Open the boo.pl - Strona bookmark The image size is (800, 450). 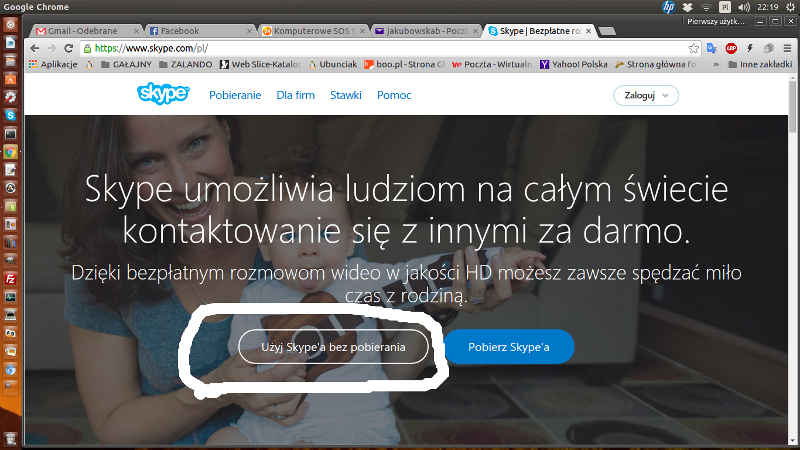[404, 64]
